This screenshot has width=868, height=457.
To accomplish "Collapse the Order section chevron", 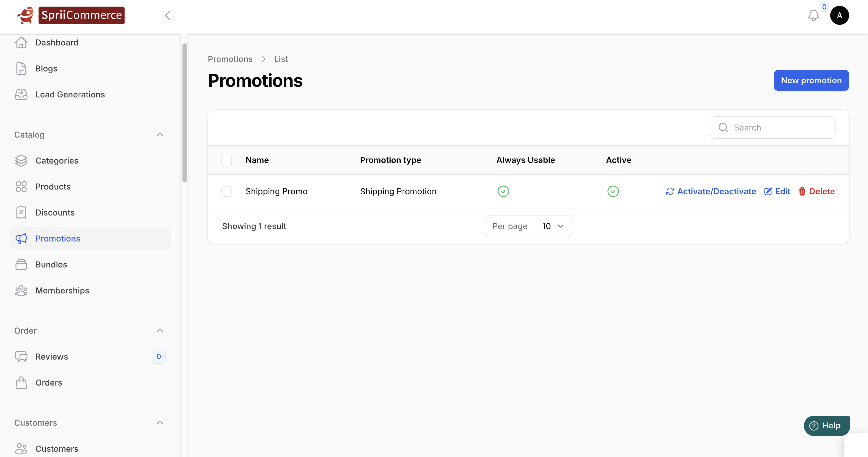I will (x=160, y=330).
